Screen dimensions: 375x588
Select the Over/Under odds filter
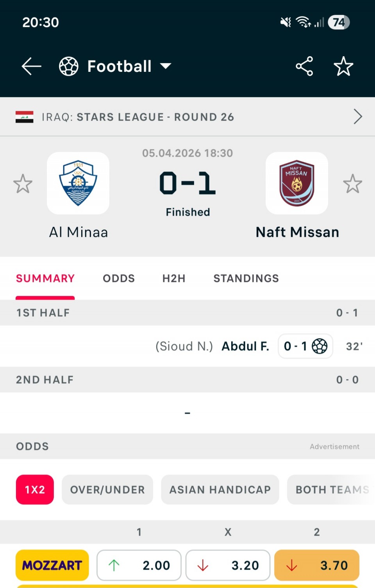107,490
